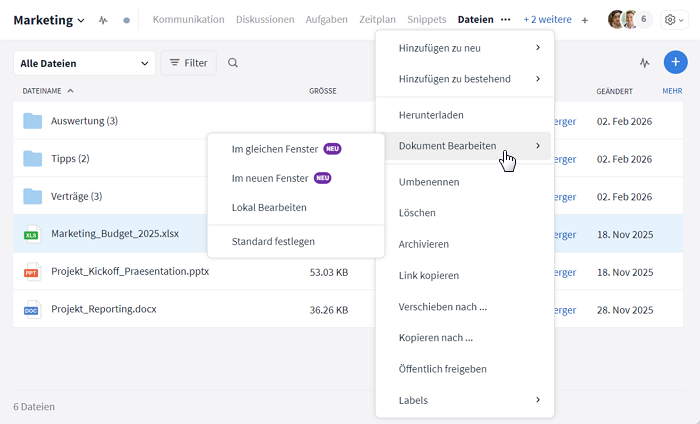Click the Filter button
Viewport: 700px width, 424px height.
188,63
